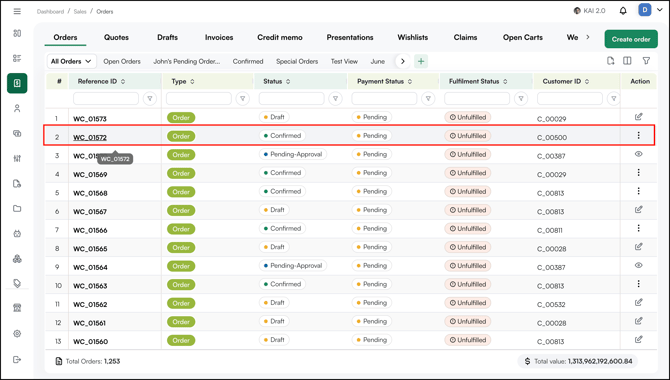Open the gear settings icon in sidebar

17,334
